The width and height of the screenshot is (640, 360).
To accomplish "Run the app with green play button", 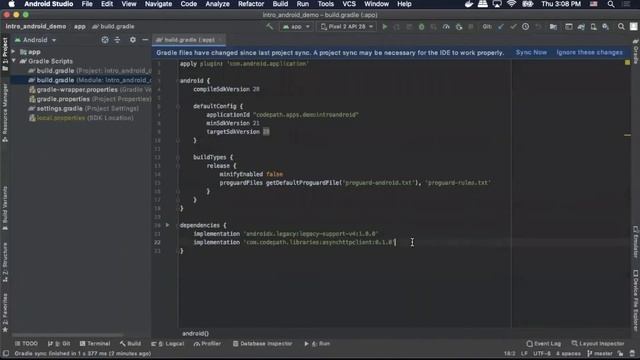I will [384, 27].
